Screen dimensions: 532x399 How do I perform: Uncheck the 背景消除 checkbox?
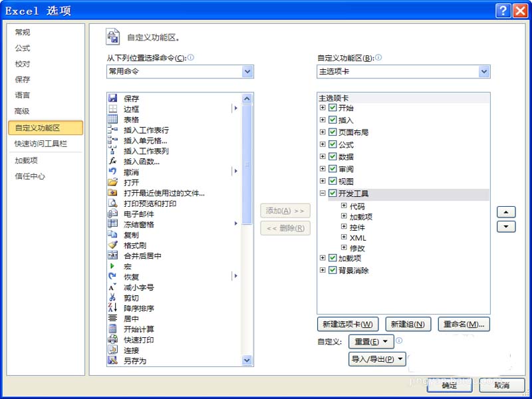[x=332, y=271]
